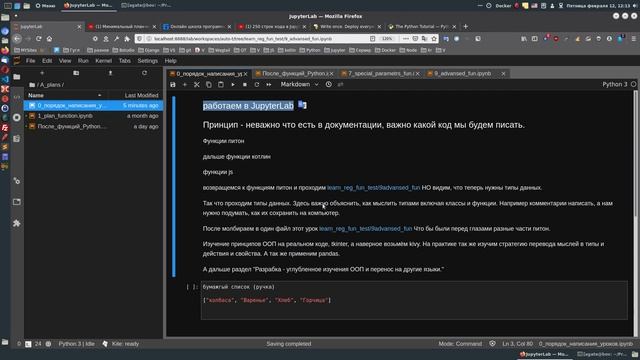
Task: Open the Tabs menu
Action: (124, 61)
